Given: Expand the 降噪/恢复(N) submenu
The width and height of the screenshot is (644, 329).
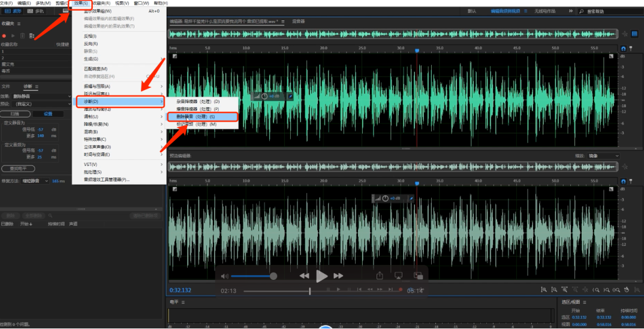Looking at the screenshot, I should coord(119,124).
